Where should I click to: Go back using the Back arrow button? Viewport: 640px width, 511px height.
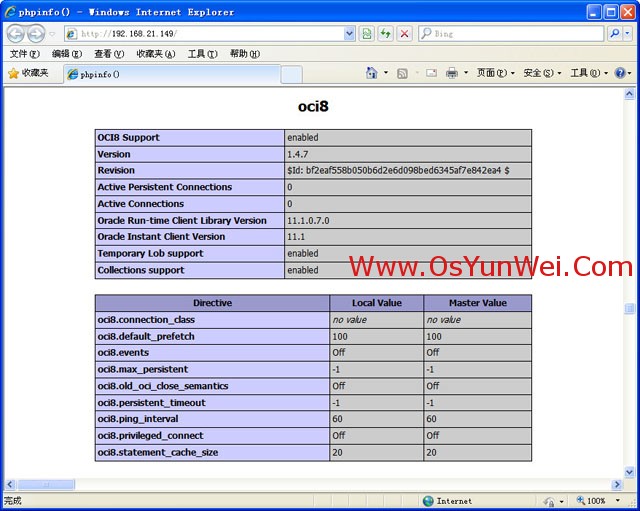[16, 34]
